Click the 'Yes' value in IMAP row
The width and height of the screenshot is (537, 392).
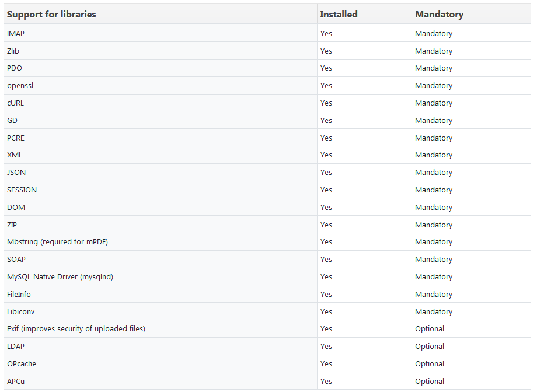click(326, 34)
